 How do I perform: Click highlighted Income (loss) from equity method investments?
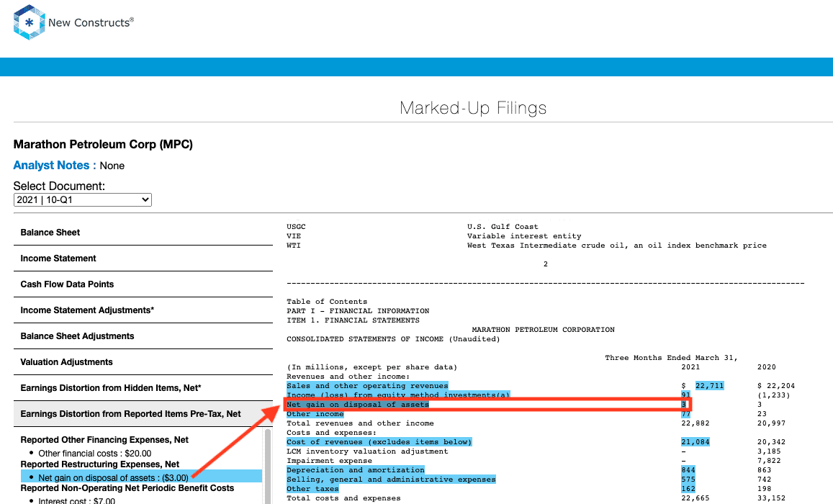pyautogui.click(x=398, y=395)
